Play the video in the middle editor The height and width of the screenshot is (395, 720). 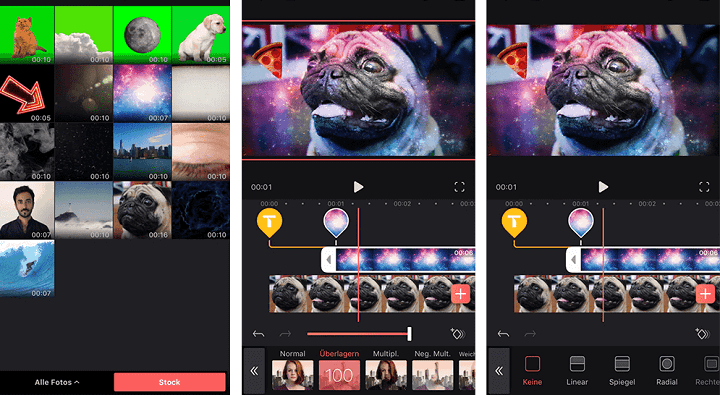(x=358, y=187)
